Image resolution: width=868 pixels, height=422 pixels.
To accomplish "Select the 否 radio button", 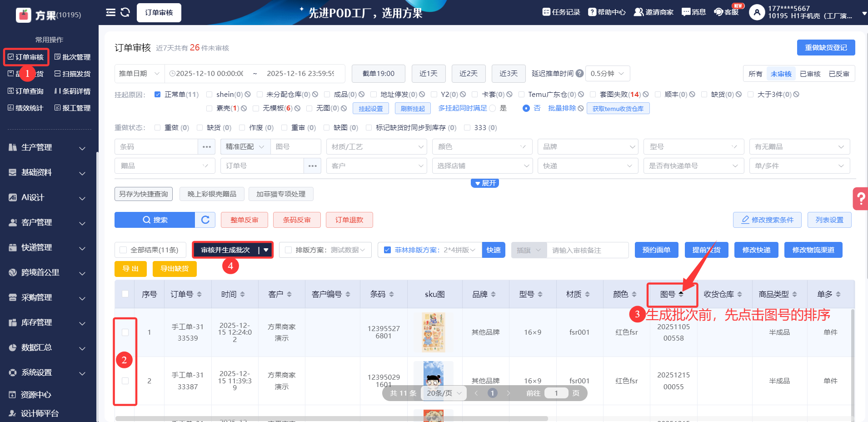I will 526,108.
